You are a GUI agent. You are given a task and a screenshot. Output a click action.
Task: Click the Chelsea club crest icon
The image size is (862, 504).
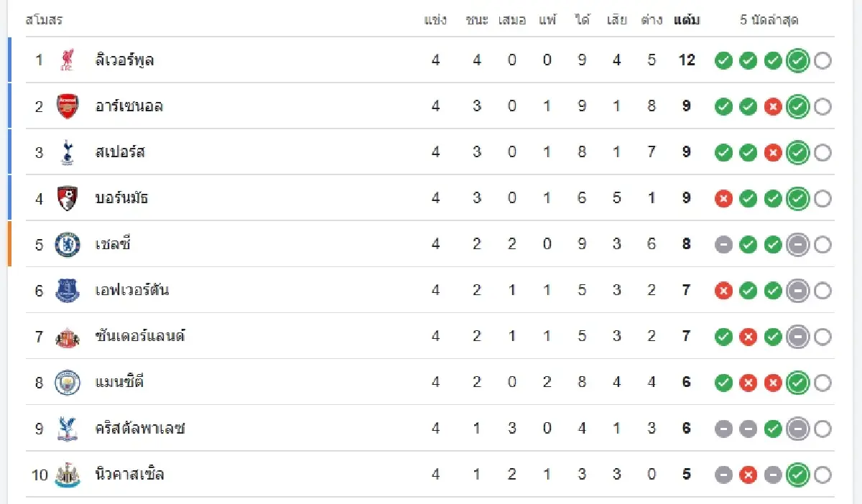[x=68, y=244]
